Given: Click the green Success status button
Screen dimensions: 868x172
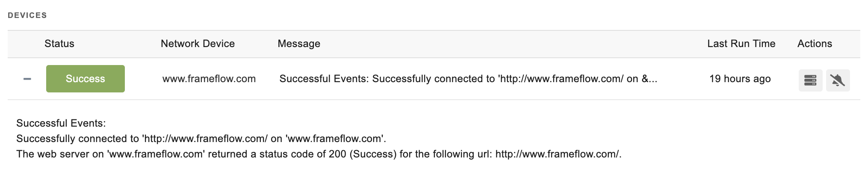Looking at the screenshot, I should (86, 79).
